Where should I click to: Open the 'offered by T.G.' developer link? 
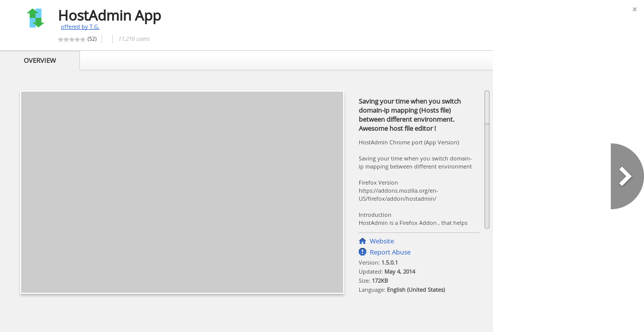pos(80,27)
